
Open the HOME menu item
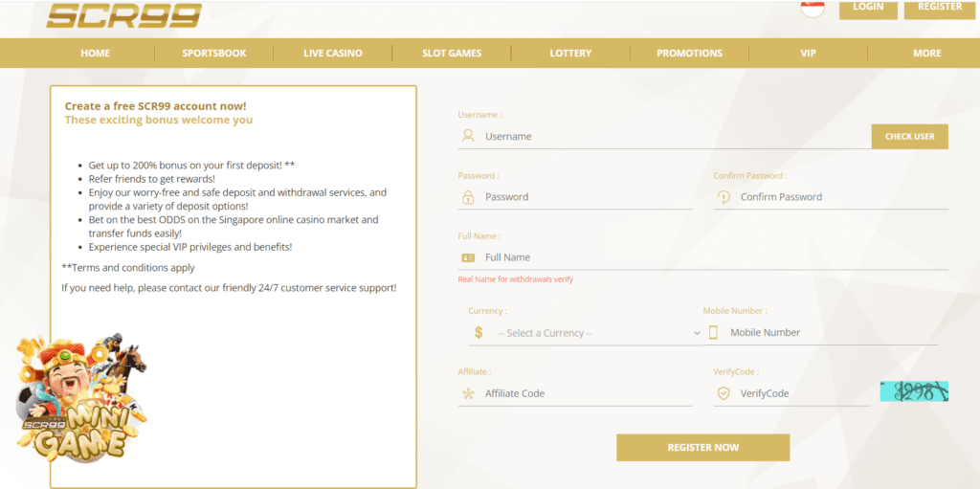95,54
